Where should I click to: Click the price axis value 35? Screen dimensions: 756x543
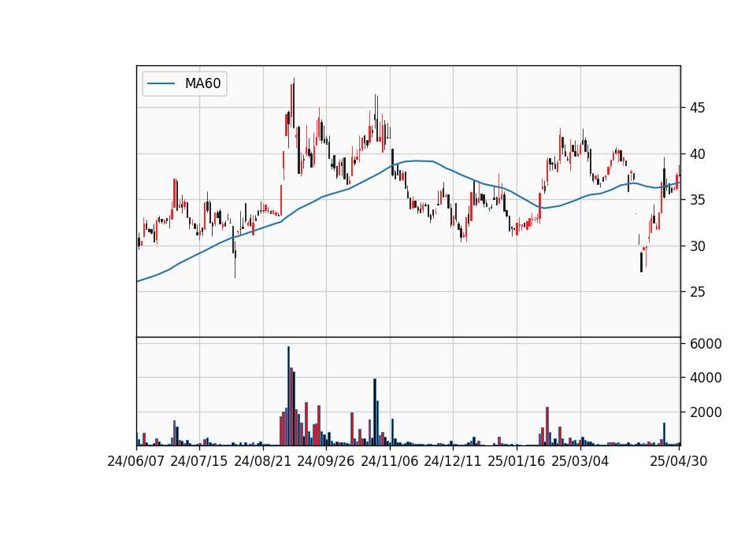pos(697,200)
